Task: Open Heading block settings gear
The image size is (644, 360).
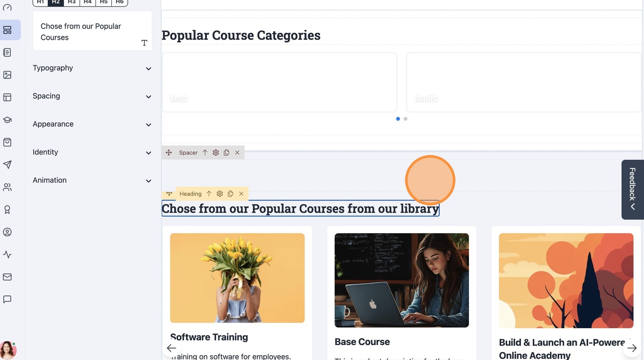Action: click(x=220, y=194)
